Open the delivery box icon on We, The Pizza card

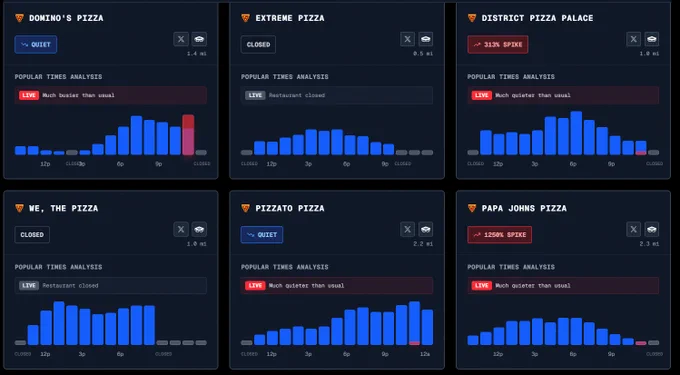(x=199, y=229)
